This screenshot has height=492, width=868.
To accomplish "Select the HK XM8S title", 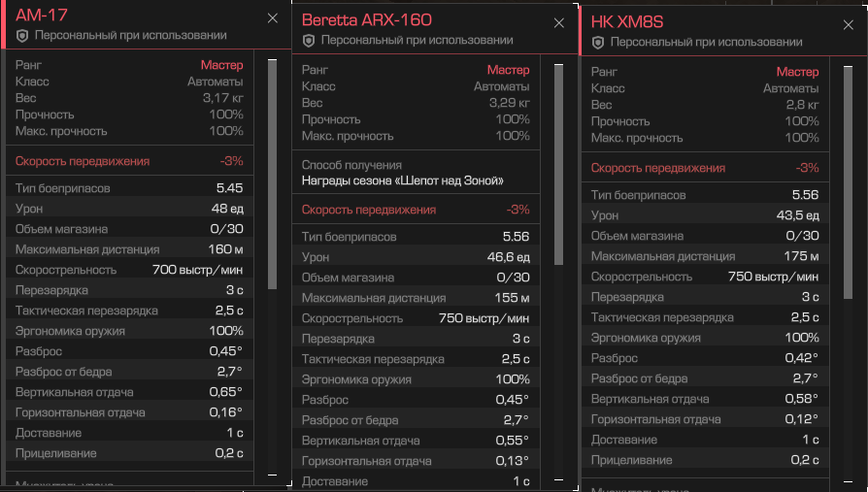I will [x=626, y=22].
